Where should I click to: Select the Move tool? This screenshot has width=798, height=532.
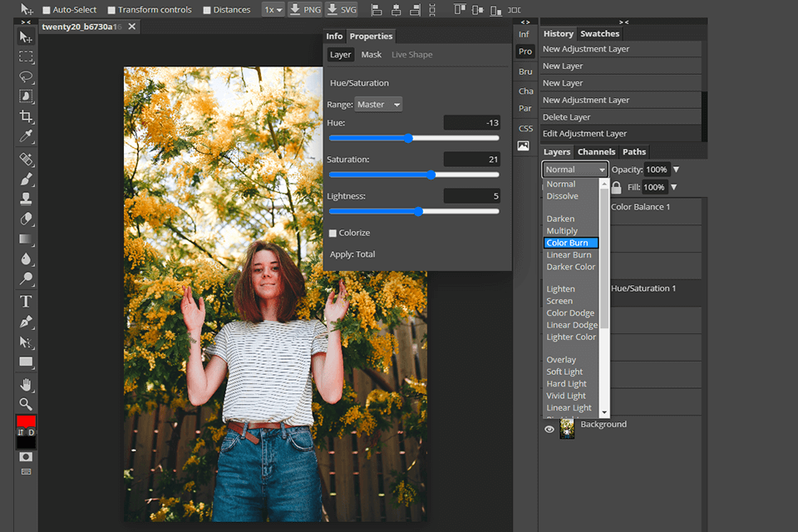26,37
